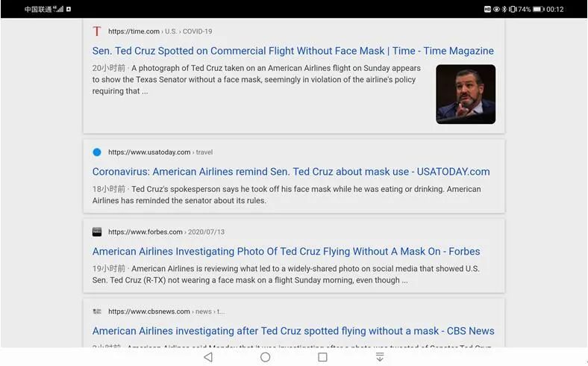Tap the battery status icon
This screenshot has width=588, height=366.
click(538, 9)
